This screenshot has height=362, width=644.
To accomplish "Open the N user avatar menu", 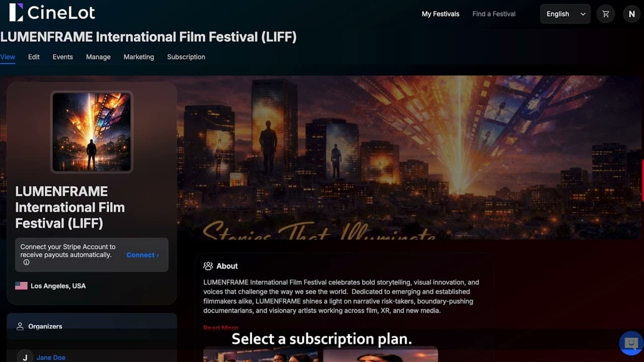I will 632,14.
